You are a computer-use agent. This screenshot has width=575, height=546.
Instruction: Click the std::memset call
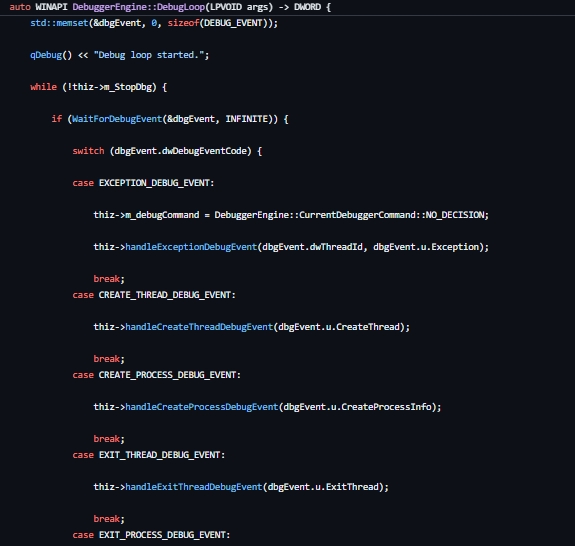pyautogui.click(x=59, y=23)
